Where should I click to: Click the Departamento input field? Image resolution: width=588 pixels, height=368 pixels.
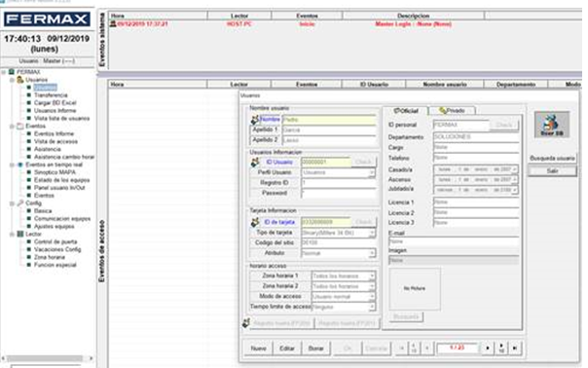[x=476, y=137]
